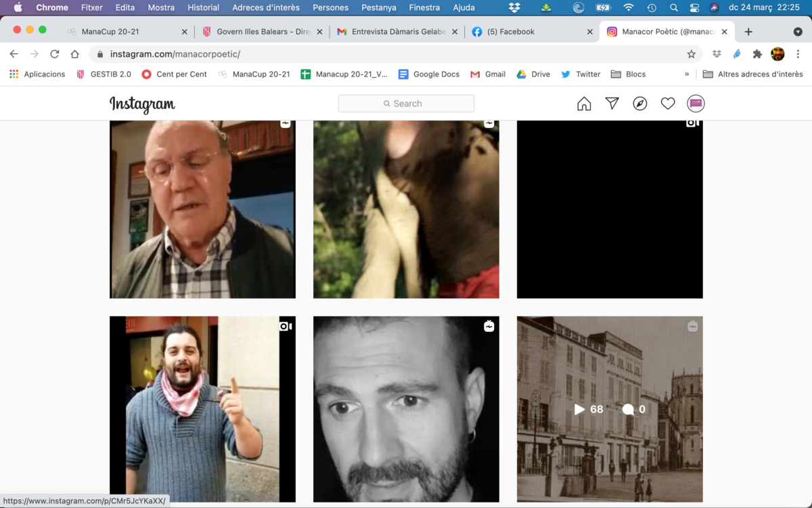Open the old building video thumbnail
Screen dimensions: 812x508
pyautogui.click(x=610, y=409)
